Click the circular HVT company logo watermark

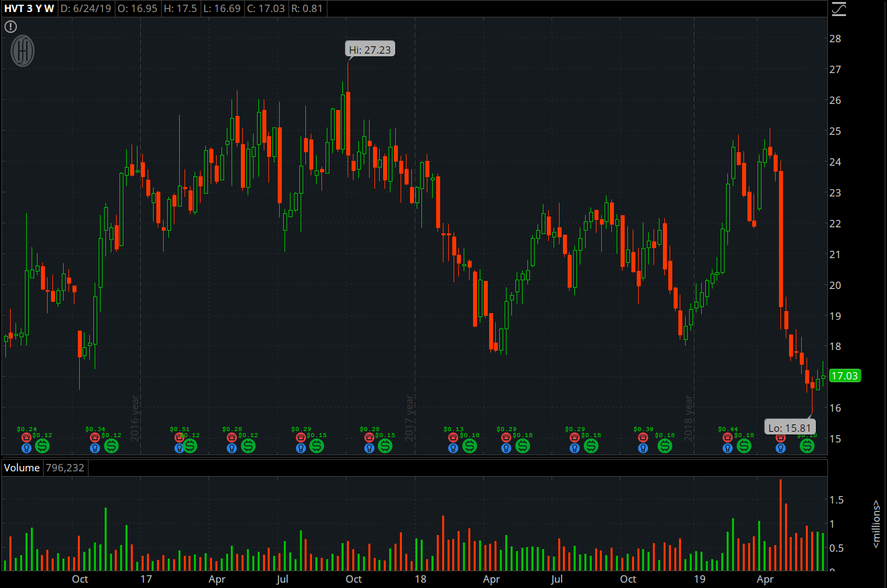point(22,51)
